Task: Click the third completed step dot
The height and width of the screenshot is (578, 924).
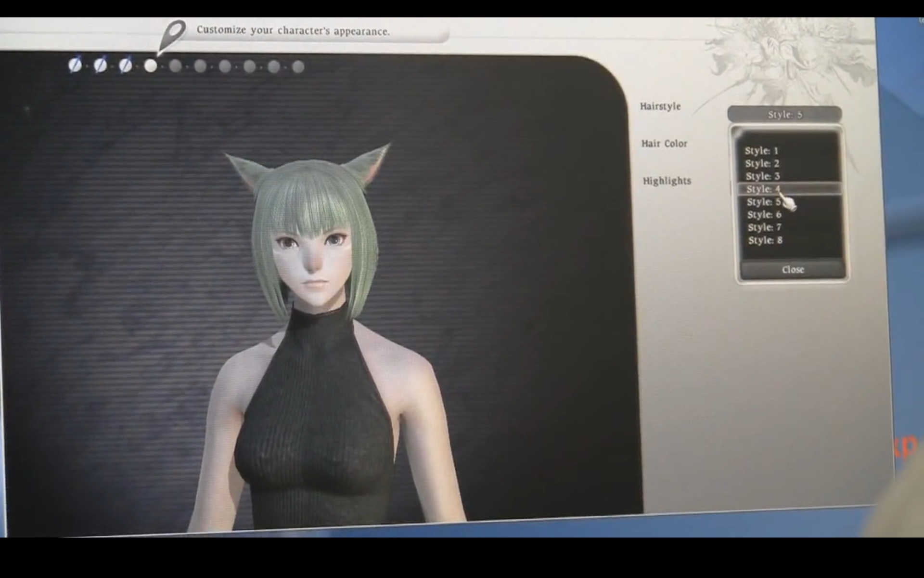Action: (x=125, y=65)
